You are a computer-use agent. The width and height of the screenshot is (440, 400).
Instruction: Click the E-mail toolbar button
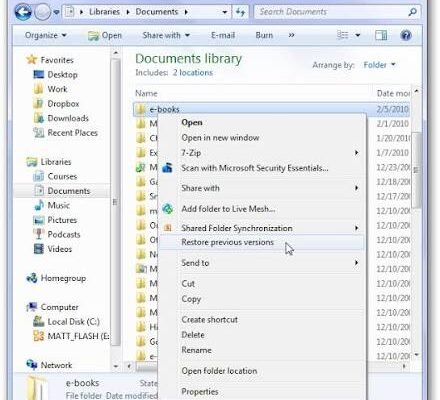coord(223,35)
